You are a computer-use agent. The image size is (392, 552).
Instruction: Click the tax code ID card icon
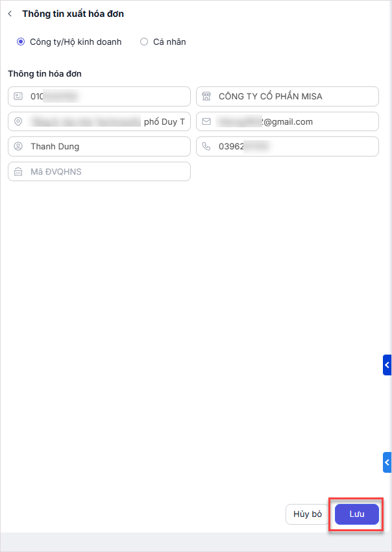[18, 96]
